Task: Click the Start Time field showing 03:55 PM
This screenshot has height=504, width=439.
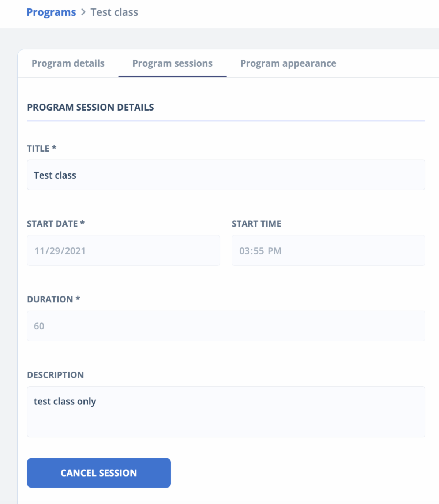Action: click(328, 251)
